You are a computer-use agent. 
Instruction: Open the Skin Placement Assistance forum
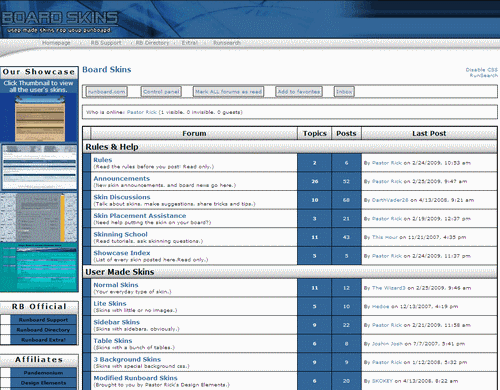click(x=140, y=216)
